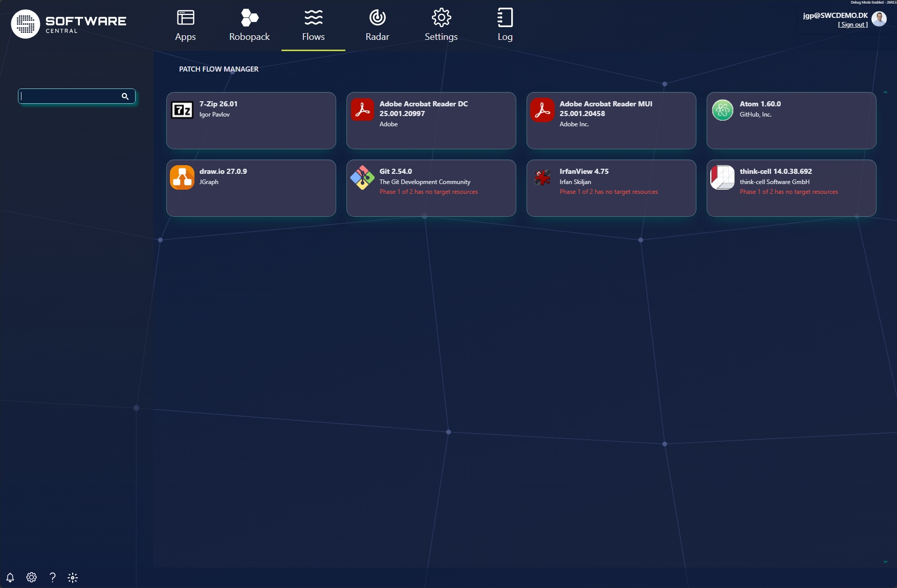The height and width of the screenshot is (588, 897).
Task: Click the Software Central logo
Action: click(x=69, y=24)
